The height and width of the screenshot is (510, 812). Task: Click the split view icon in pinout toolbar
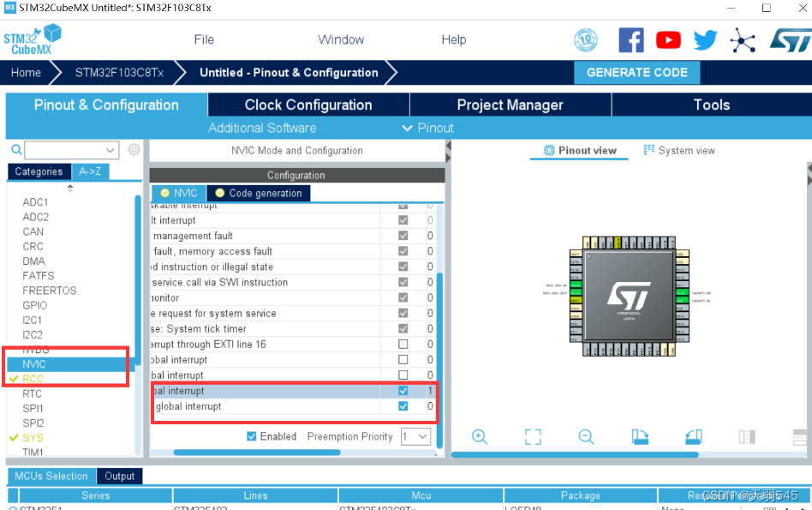(747, 437)
